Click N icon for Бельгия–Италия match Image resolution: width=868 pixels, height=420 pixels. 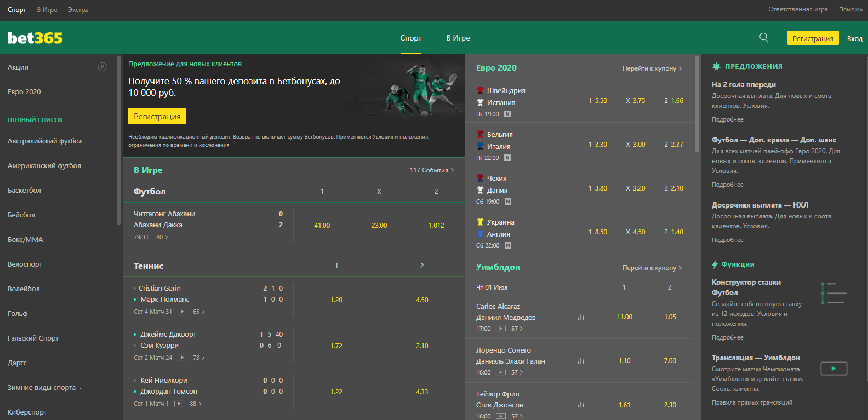click(507, 158)
